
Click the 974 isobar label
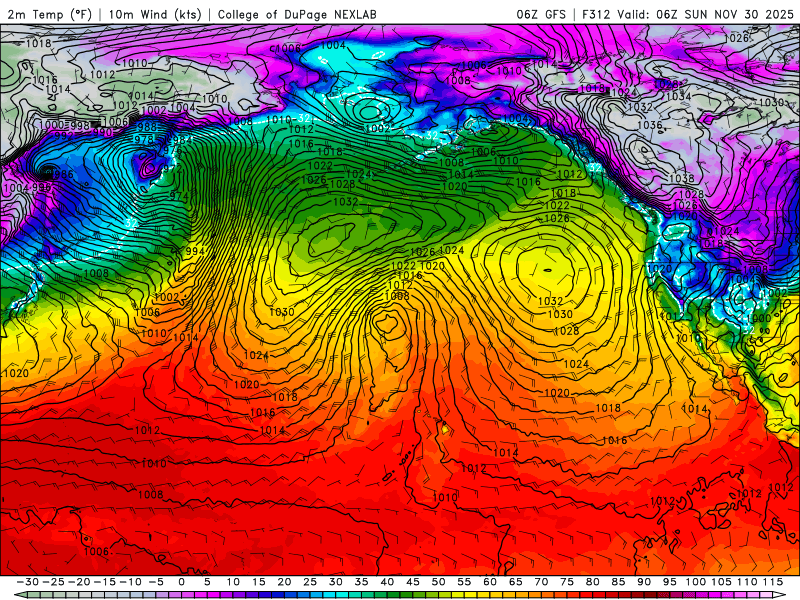point(179,195)
